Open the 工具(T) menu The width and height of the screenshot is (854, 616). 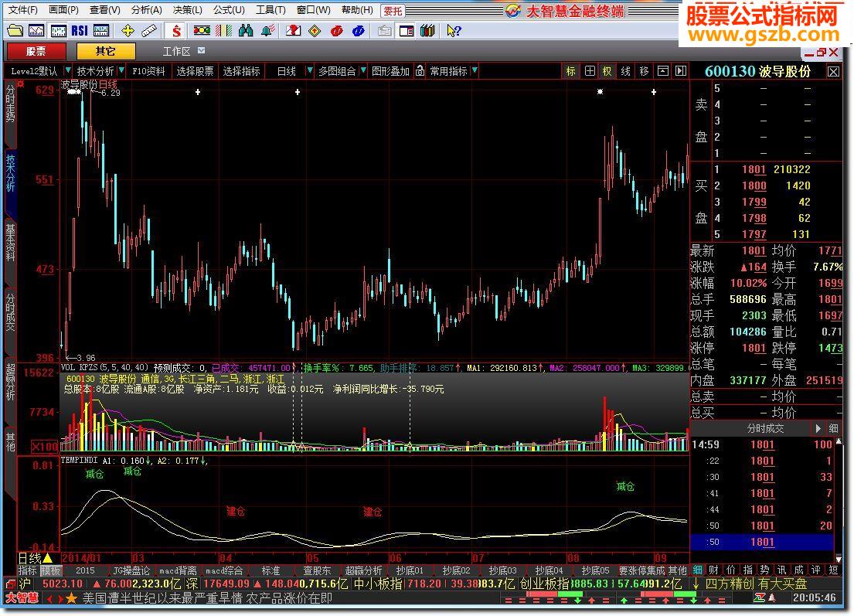pos(270,10)
